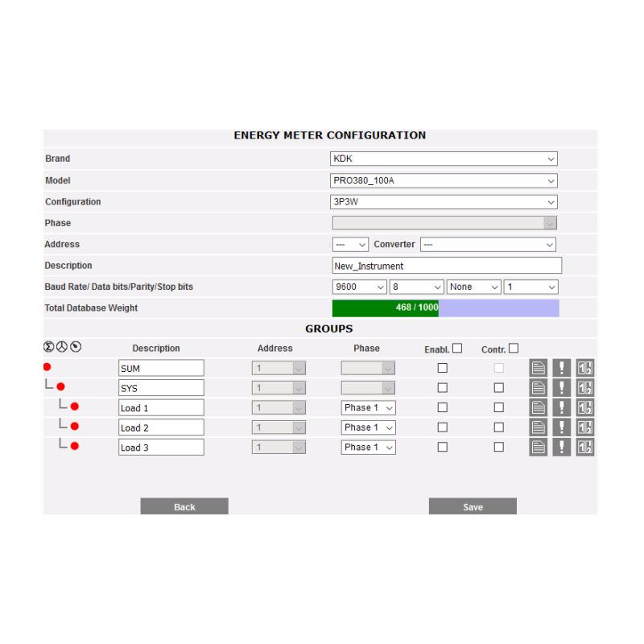Open the document list icon for SYS row
Viewport: 644px width, 644px height.
coord(538,388)
